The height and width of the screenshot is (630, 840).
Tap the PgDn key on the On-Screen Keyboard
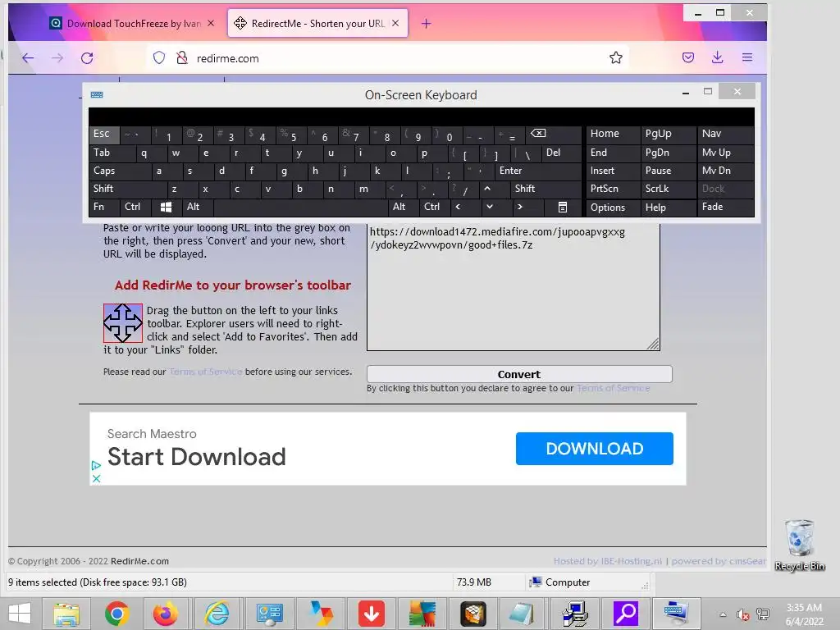pyautogui.click(x=669, y=153)
